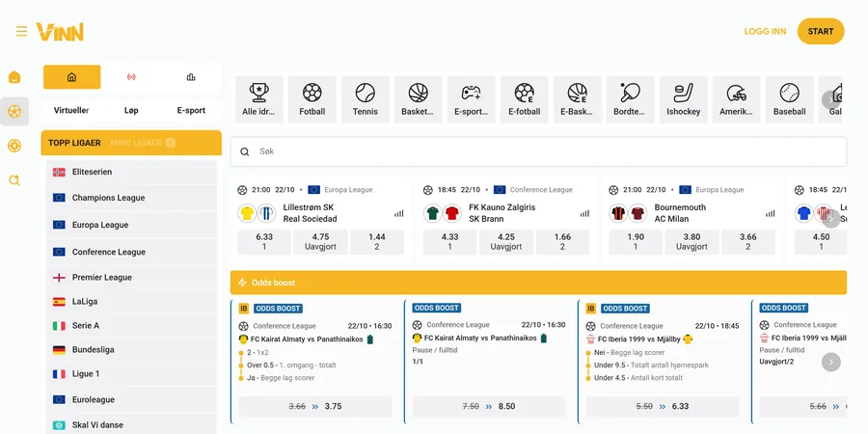
Task: Click the VINN logo
Action: click(x=60, y=32)
